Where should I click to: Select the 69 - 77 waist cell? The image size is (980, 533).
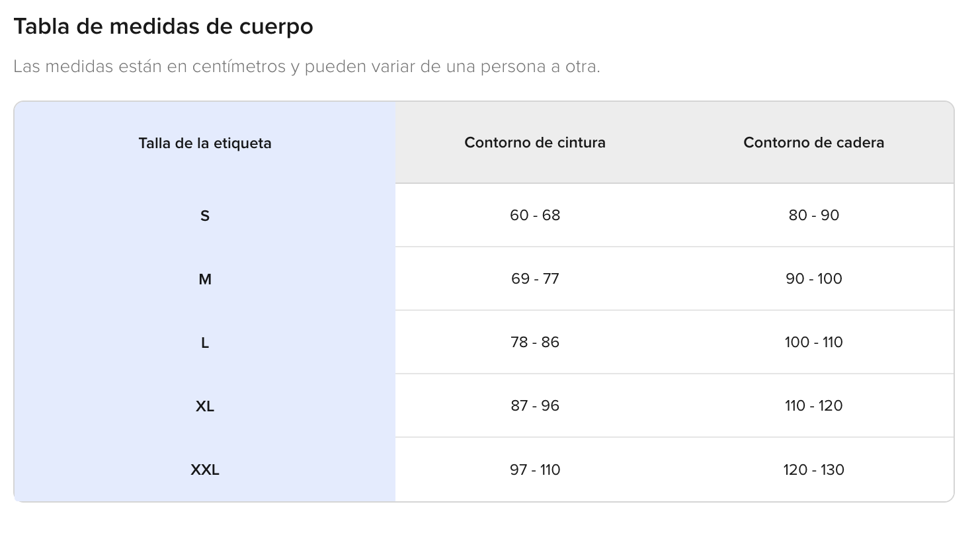coord(535,278)
